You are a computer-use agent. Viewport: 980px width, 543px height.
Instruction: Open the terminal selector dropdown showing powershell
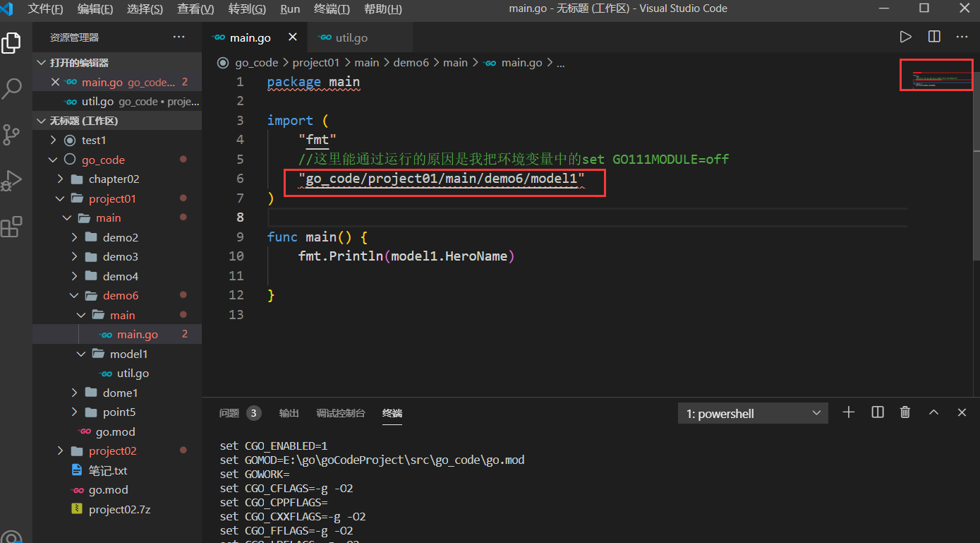coord(753,414)
